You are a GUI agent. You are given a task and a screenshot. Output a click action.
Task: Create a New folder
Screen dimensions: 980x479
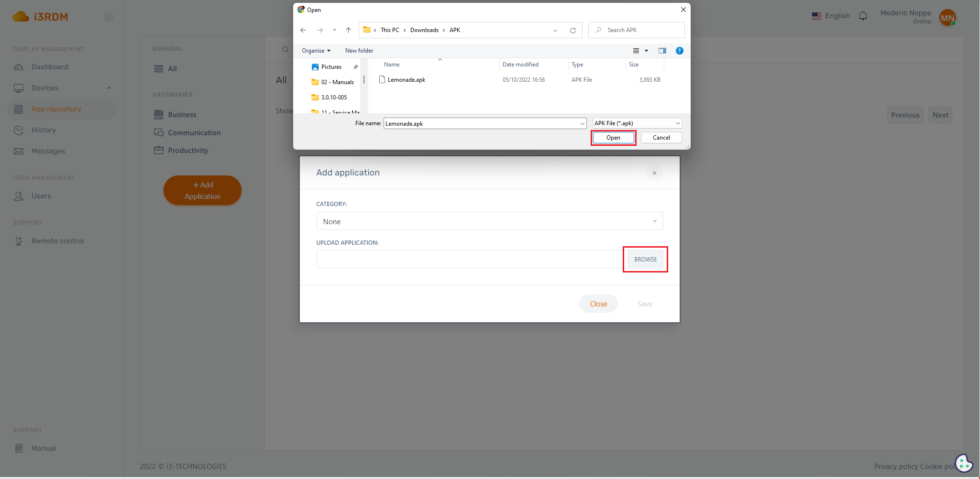tap(359, 51)
